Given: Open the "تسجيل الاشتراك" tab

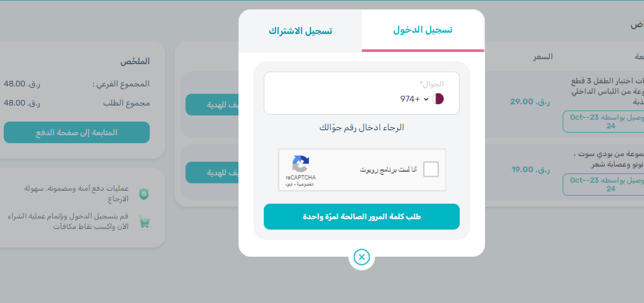Looking at the screenshot, I should point(300,30).
